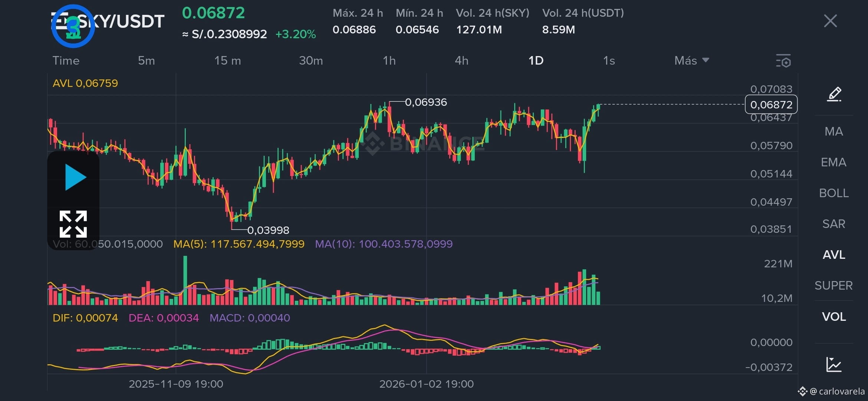
Task: Click the MA(10) volume value label
Action: pyautogui.click(x=384, y=244)
